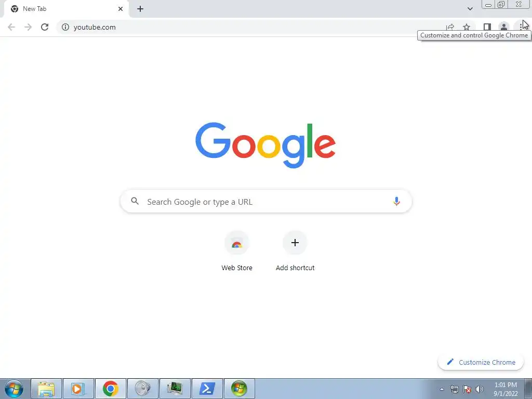
Task: Select the New Tab tab
Action: pos(66,9)
